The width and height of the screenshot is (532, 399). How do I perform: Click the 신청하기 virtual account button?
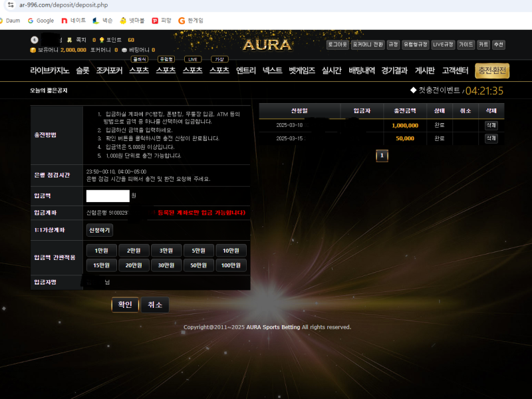(x=100, y=230)
